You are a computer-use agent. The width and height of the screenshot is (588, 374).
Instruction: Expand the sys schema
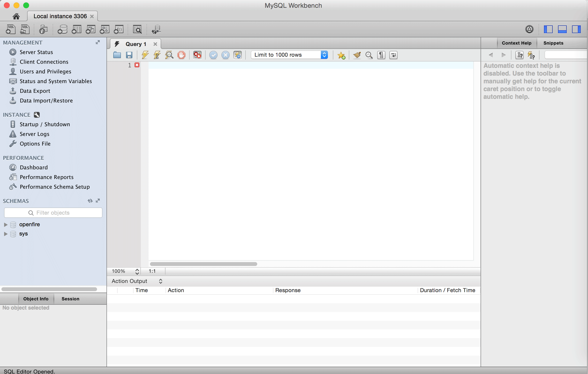(x=6, y=234)
